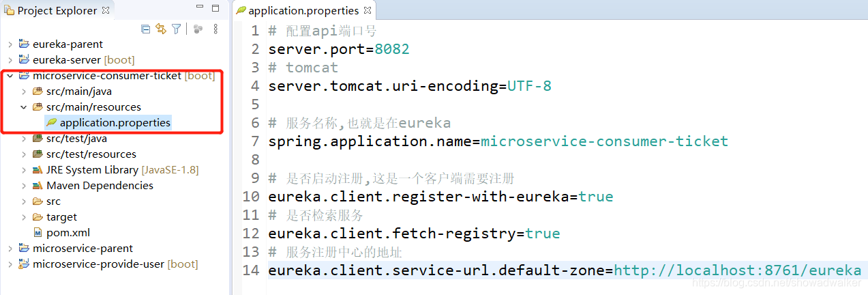Collapse the src/main/resources folder
The height and width of the screenshot is (295, 868).
click(23, 107)
